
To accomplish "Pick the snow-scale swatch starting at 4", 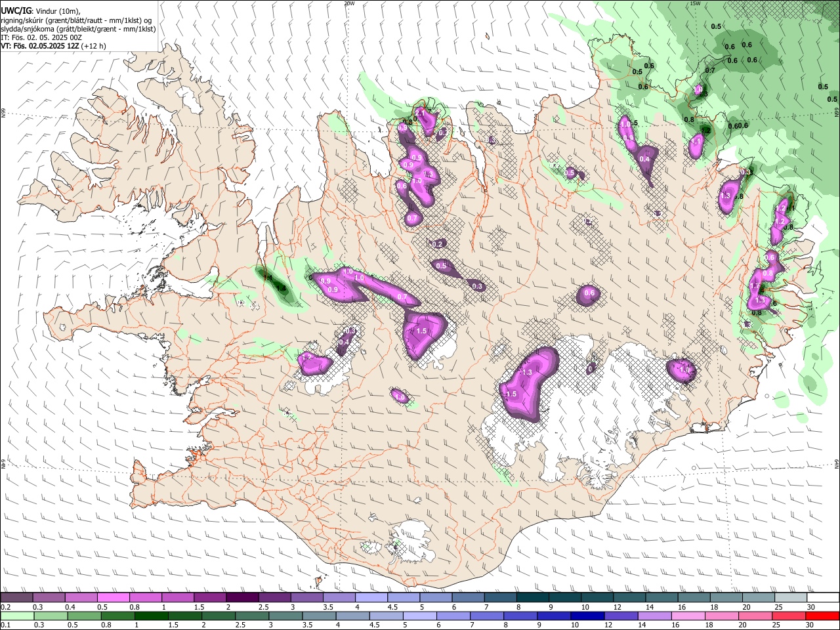I will tap(371, 598).
